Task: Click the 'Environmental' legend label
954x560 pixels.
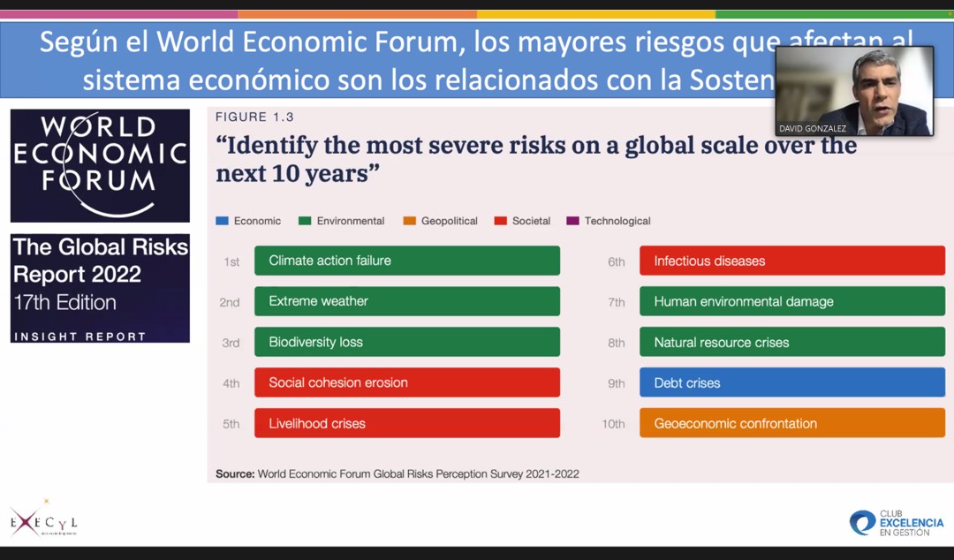Action: tap(351, 221)
